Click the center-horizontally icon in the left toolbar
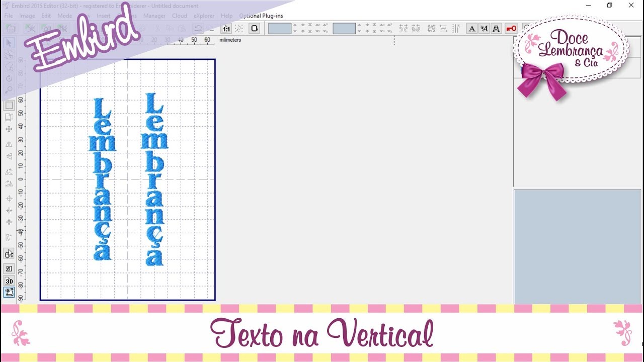644x362 pixels. click(x=9, y=210)
